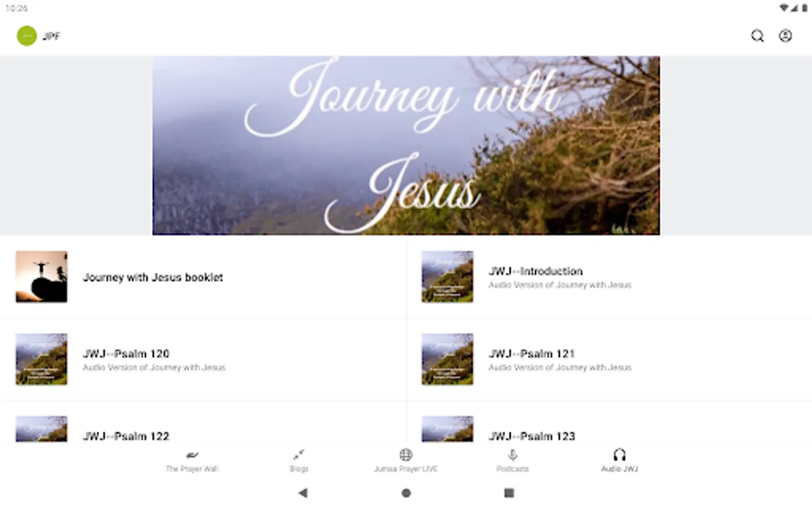This screenshot has height=508, width=812.
Task: Tap the thumbnail beside JWJ--Psalm 121
Action: tap(447, 360)
